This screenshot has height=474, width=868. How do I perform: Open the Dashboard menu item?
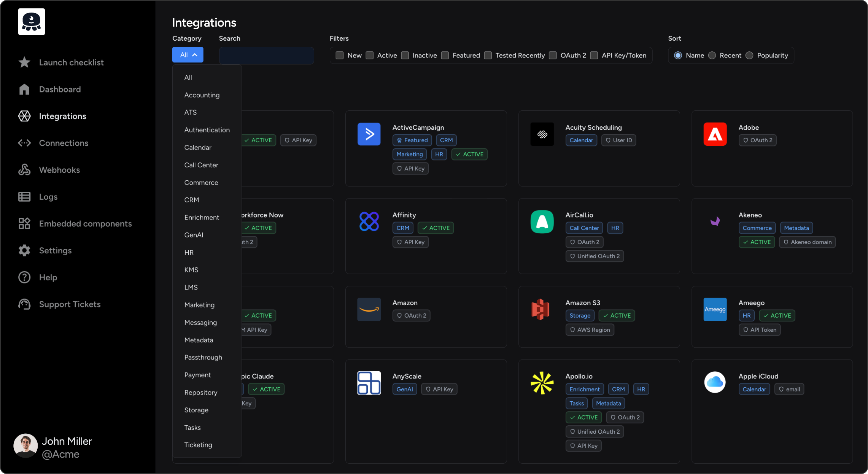coord(24,89)
